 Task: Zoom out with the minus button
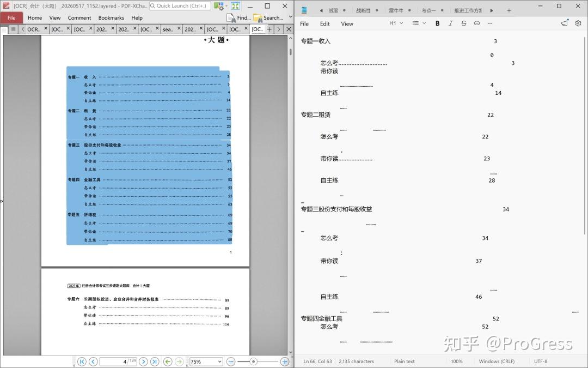click(x=231, y=361)
